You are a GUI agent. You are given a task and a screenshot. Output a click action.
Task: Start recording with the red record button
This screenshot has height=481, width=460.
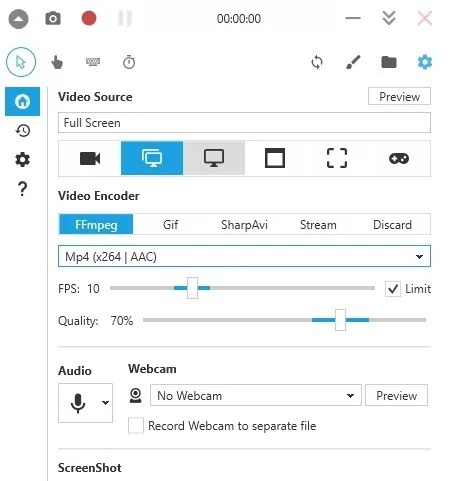[89, 18]
